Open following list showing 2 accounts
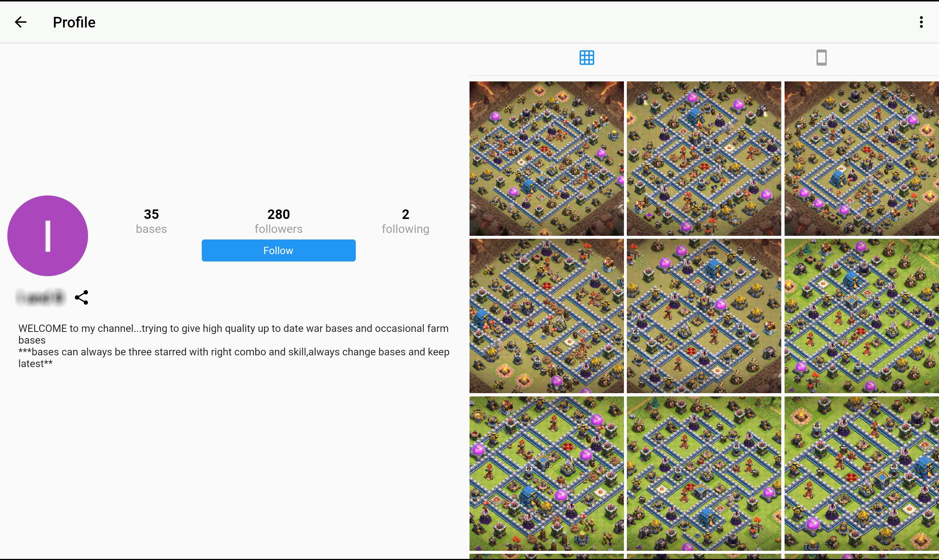This screenshot has height=560, width=939. pos(405,221)
